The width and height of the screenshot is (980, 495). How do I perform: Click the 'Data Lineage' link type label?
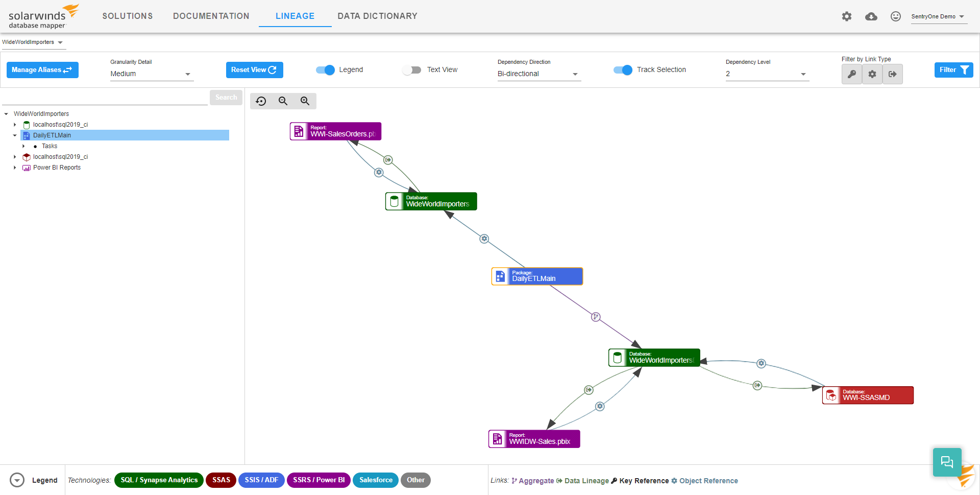click(x=586, y=481)
